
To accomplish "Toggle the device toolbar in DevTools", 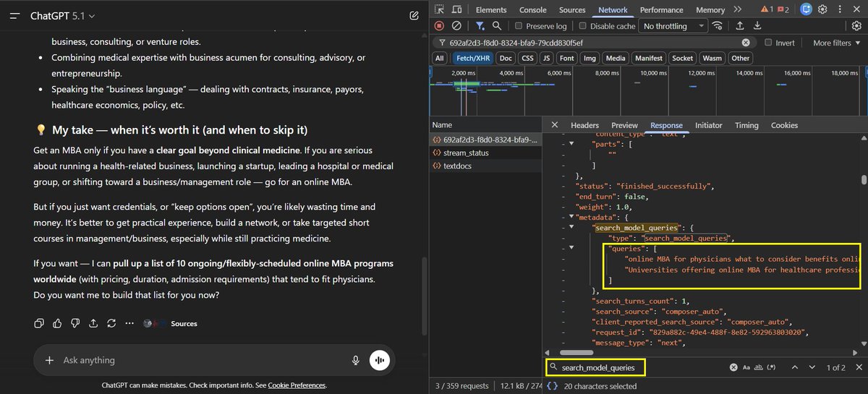I will click(x=456, y=9).
